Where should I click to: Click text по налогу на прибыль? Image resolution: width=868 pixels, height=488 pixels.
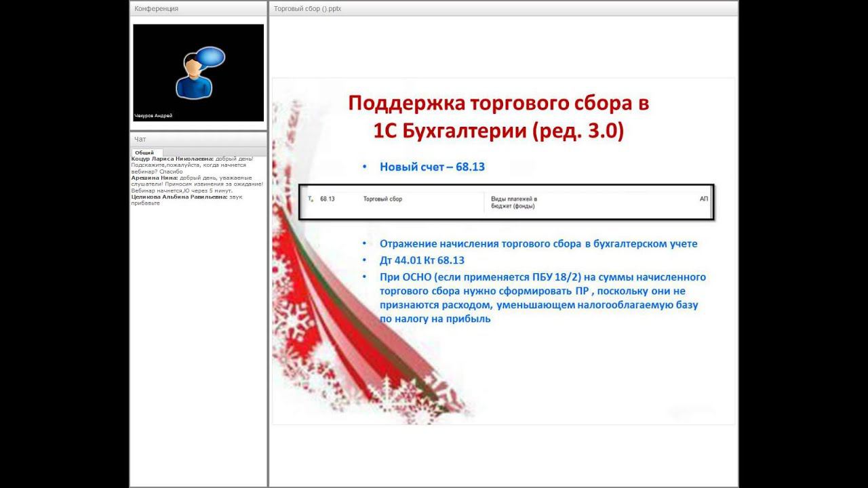tap(435, 319)
